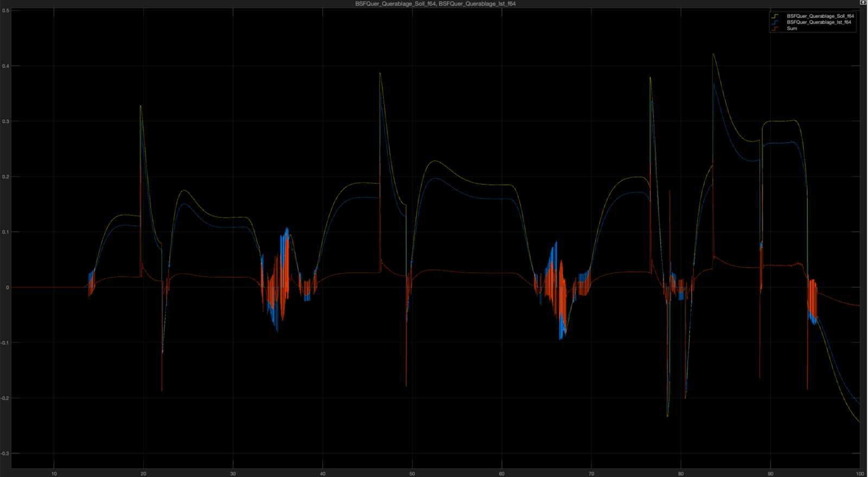Click the yellow step-line icon in legend
The height and width of the screenshot is (477, 868).
(x=775, y=16)
